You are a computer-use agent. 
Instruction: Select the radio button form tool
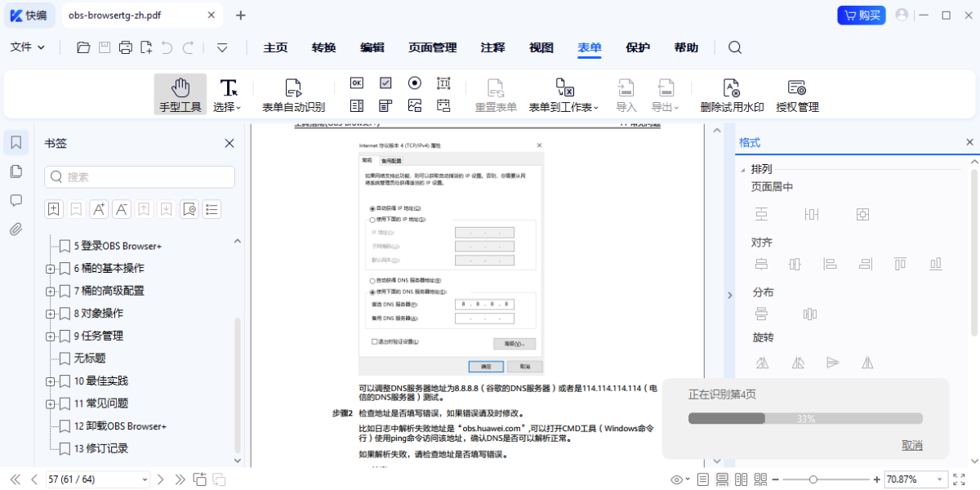pos(414,82)
